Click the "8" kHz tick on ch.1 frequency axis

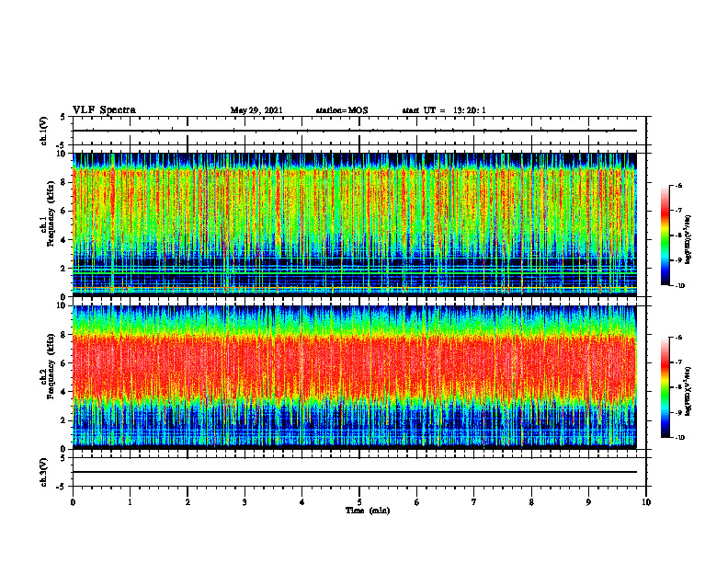(x=63, y=182)
